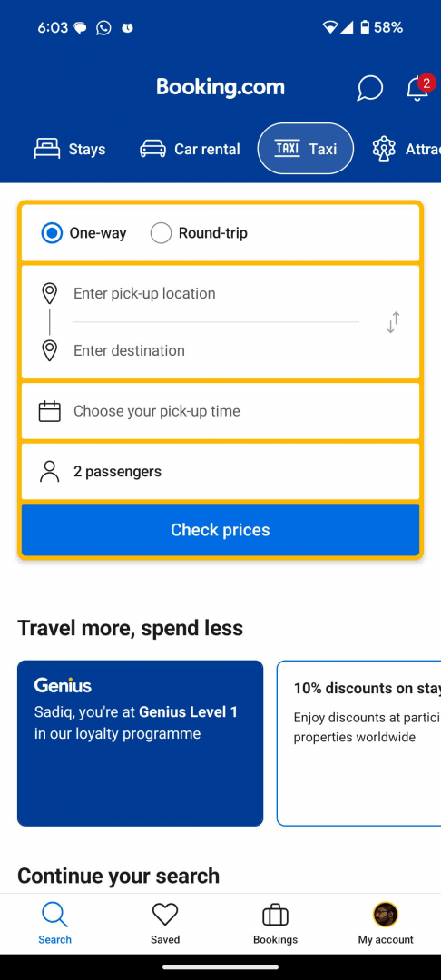
Task: Open Choose your pick-up time picker
Action: [220, 411]
